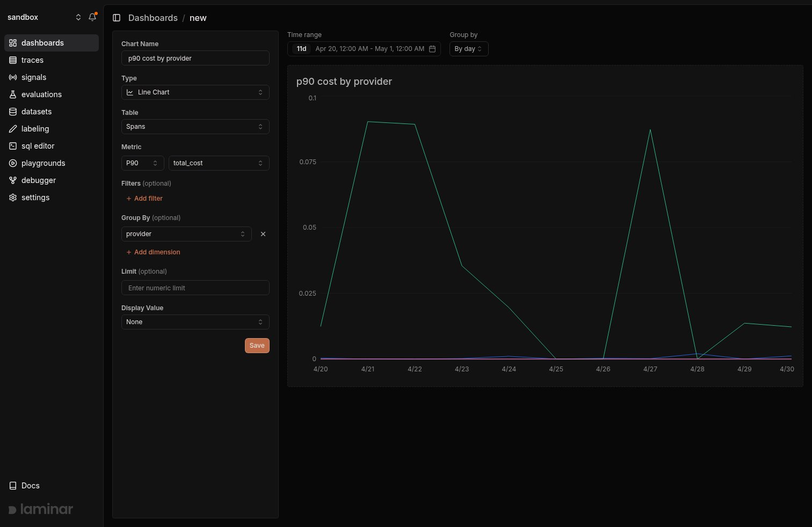Click the settings gear icon
This screenshot has height=527, width=812.
pyautogui.click(x=13, y=197)
